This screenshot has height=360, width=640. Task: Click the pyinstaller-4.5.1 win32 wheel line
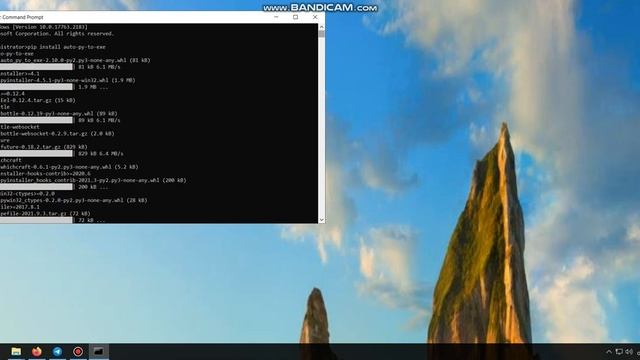(x=68, y=80)
